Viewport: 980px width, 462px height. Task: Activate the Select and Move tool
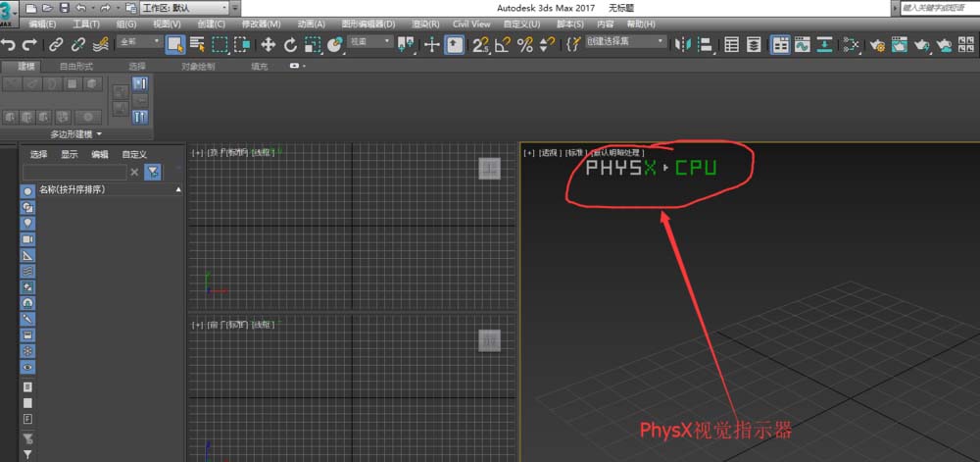pos(269,44)
